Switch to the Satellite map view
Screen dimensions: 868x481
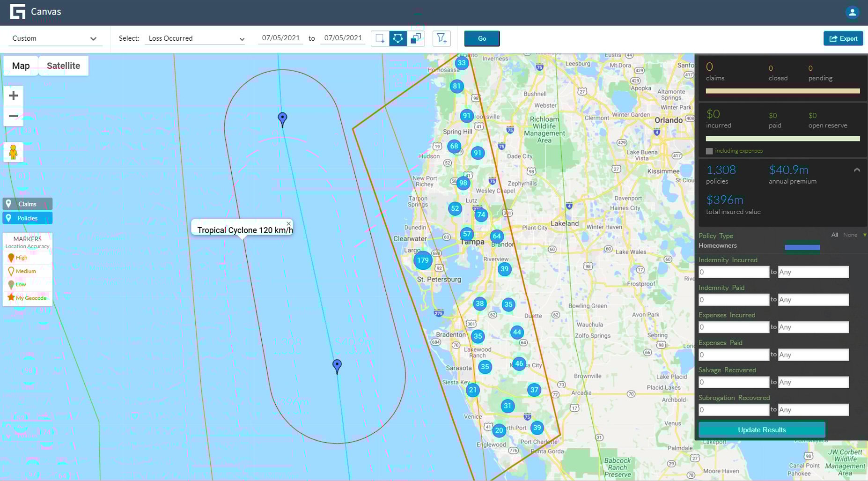pyautogui.click(x=63, y=66)
